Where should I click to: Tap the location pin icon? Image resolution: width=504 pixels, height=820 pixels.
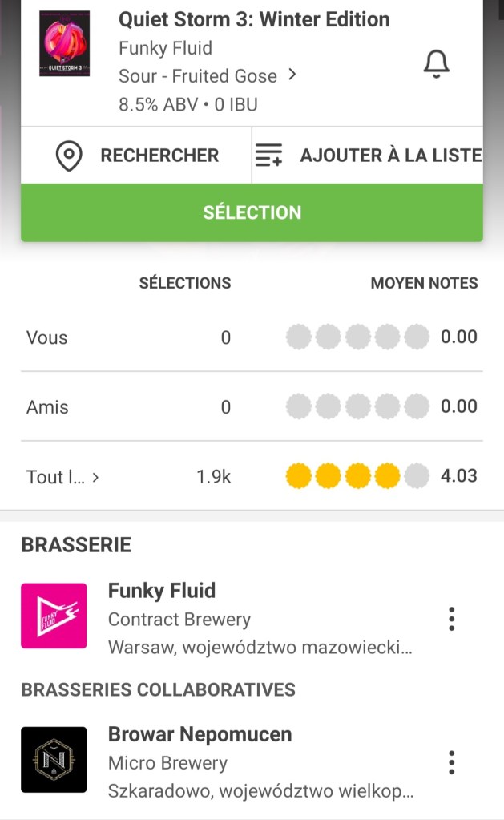tap(70, 156)
